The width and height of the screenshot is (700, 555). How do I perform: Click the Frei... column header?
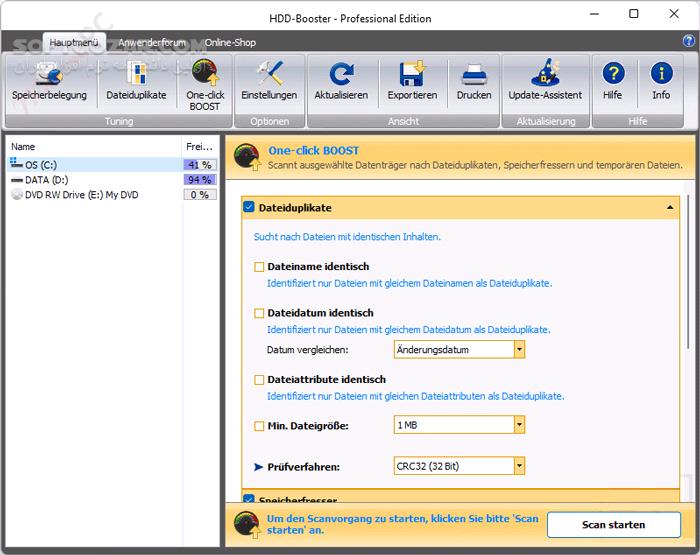click(200, 146)
